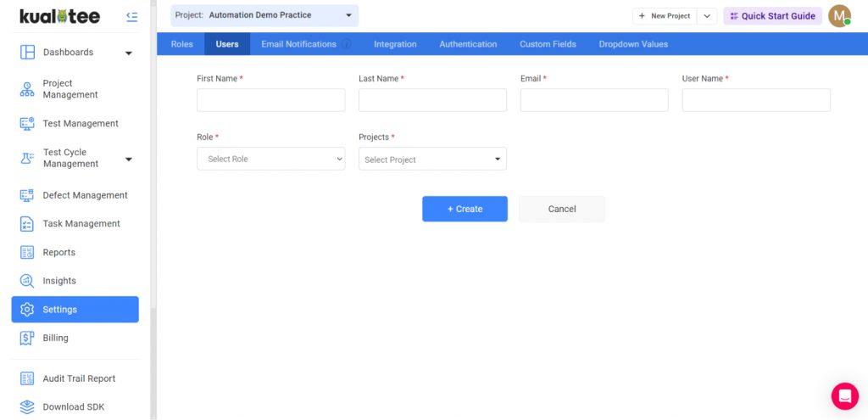Click the + Create button
The image size is (868, 420).
point(465,209)
